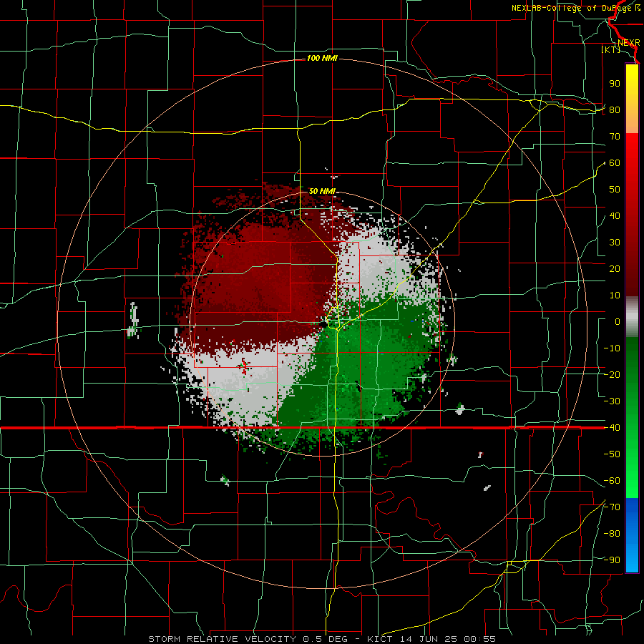Click the -80 value on velocity scale
The height and width of the screenshot is (644, 644).
point(612,534)
